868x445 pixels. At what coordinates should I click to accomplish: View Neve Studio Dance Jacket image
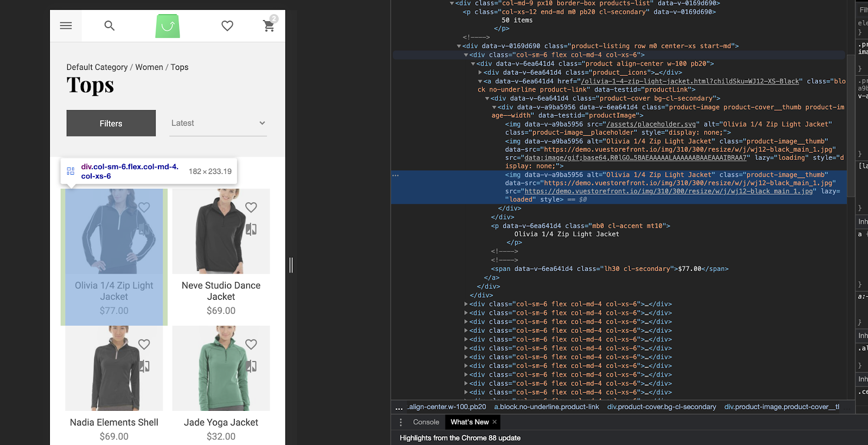pyautogui.click(x=221, y=231)
